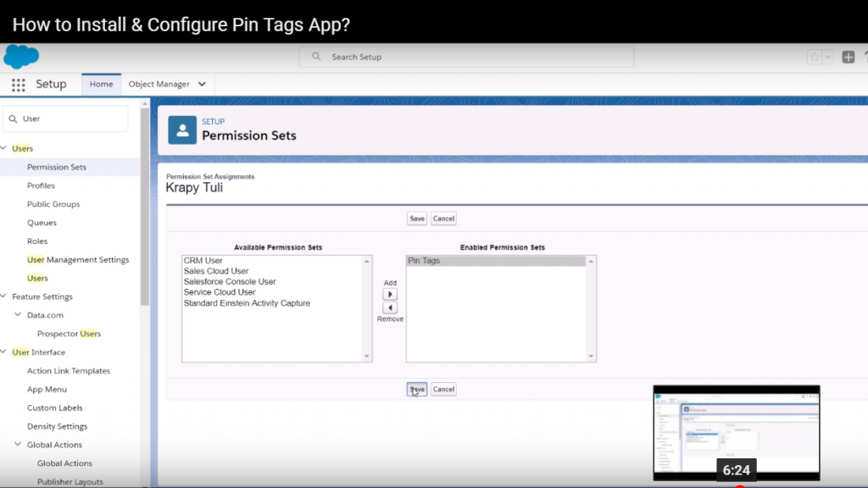
Task: Collapse the Global Actions node
Action: (x=18, y=444)
